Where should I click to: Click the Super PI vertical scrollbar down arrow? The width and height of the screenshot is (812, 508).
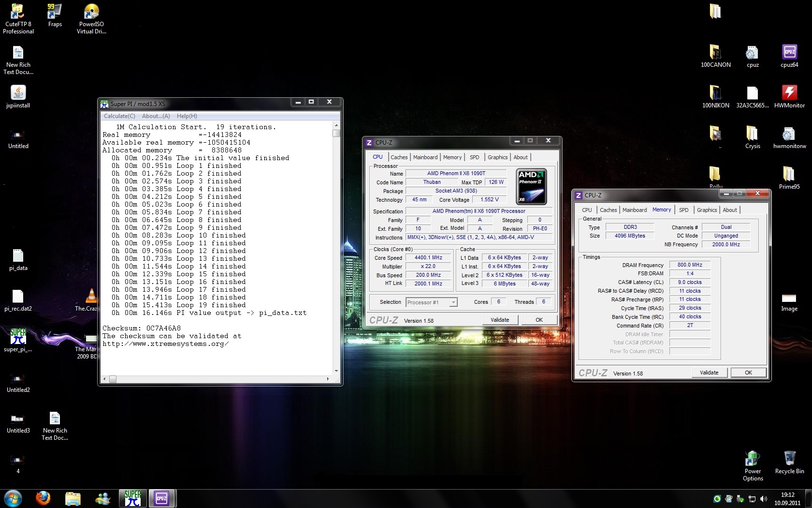click(x=336, y=371)
